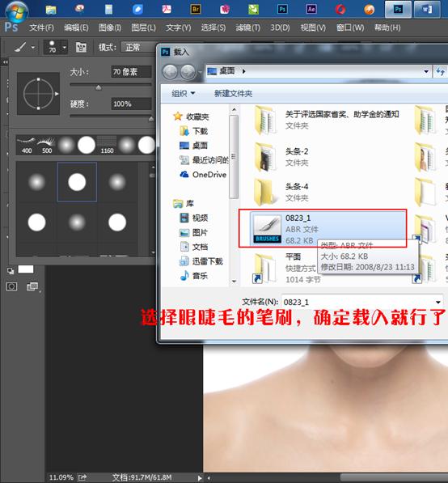
Task: Select 下载 in navigation pane
Action: pyautogui.click(x=193, y=131)
